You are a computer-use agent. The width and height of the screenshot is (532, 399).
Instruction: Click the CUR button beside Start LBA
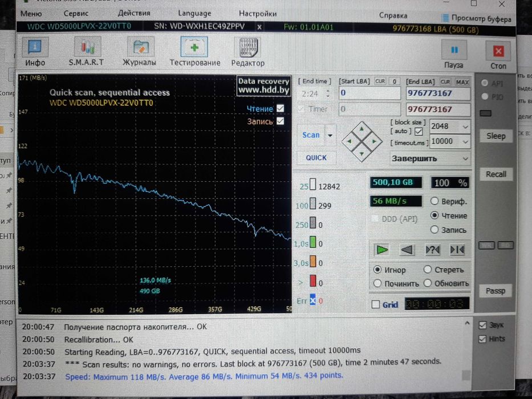(380, 82)
